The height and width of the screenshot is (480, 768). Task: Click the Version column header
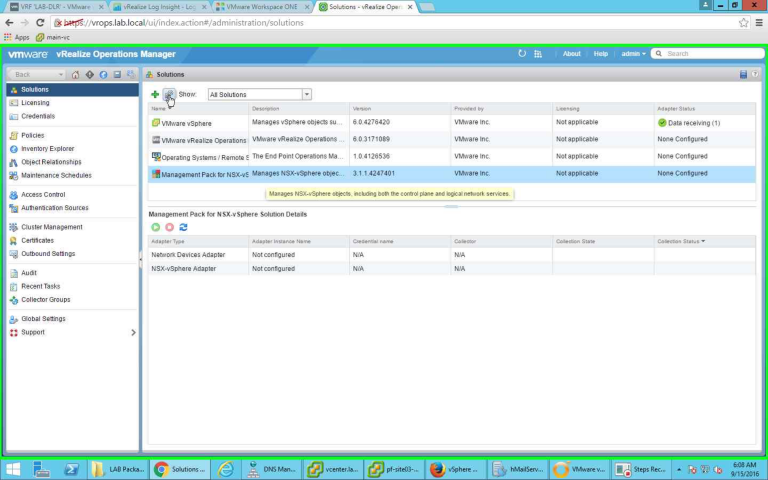point(400,109)
